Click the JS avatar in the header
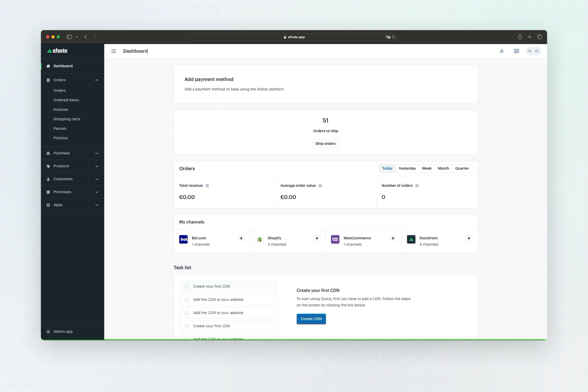588x392 pixels. (536, 51)
